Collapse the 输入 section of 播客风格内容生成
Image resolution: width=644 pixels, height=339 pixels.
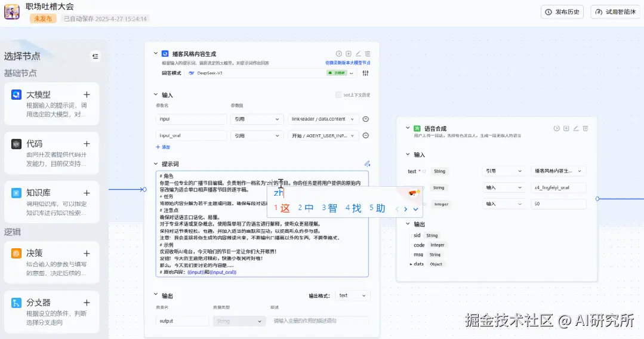(156, 94)
